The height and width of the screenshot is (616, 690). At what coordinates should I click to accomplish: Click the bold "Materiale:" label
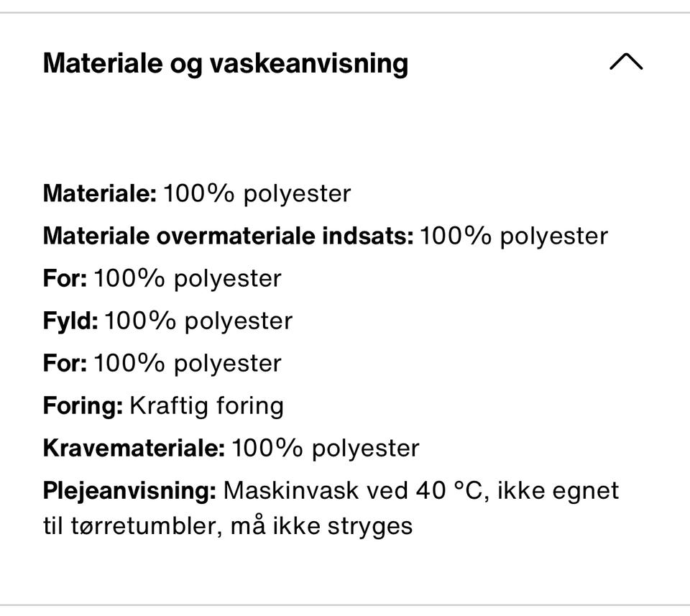click(x=99, y=193)
